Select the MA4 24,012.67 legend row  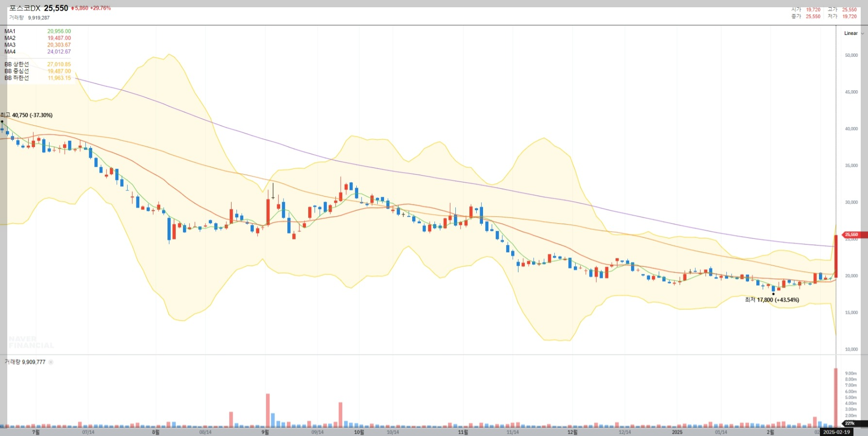tap(37, 52)
